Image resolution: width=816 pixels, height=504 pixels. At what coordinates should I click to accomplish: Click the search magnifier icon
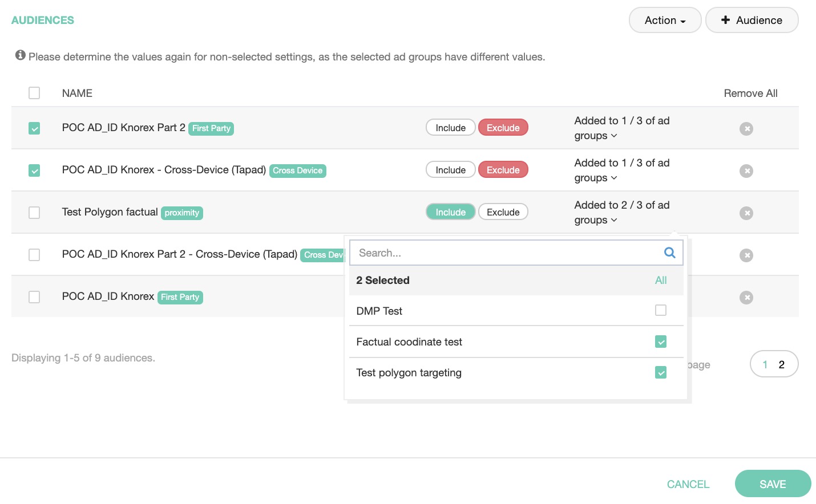(670, 253)
